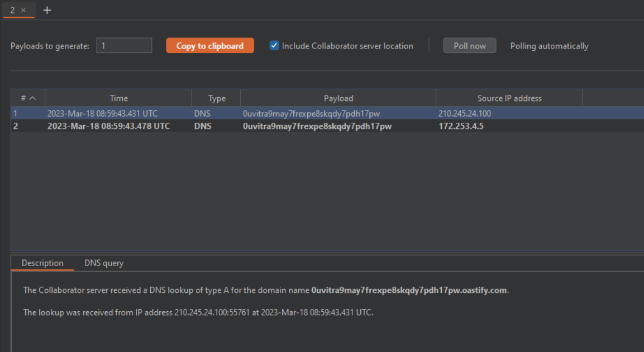The width and height of the screenshot is (644, 352).
Task: Sort interactions by the Time column header
Action: click(x=118, y=98)
